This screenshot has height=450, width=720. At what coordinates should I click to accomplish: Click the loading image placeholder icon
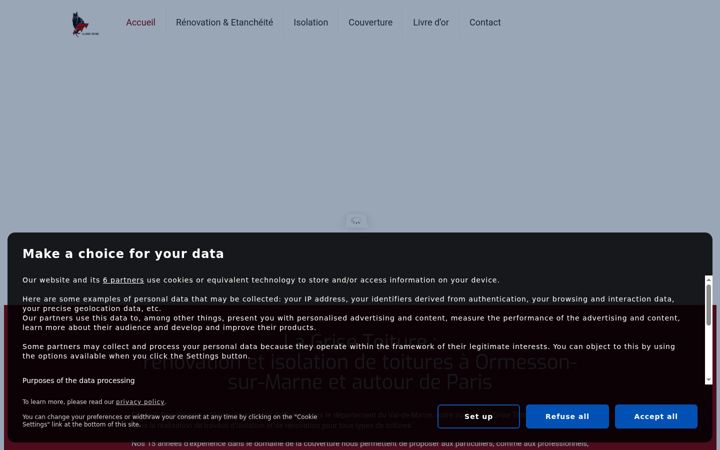point(356,221)
